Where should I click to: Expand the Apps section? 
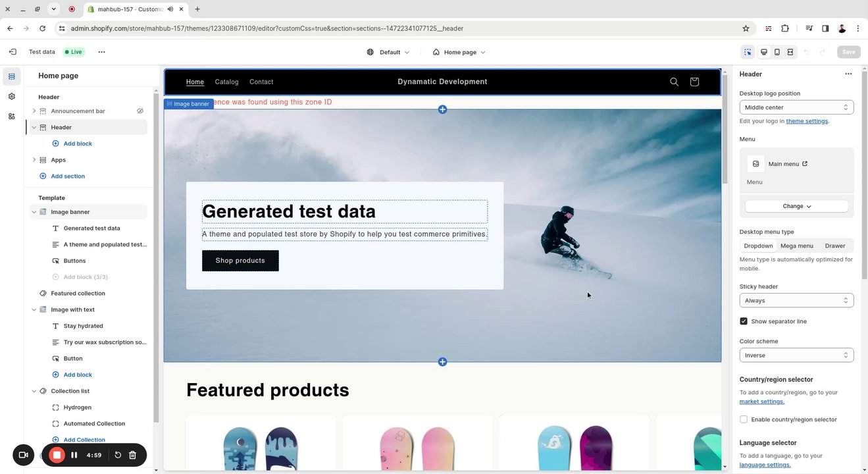[x=34, y=160]
